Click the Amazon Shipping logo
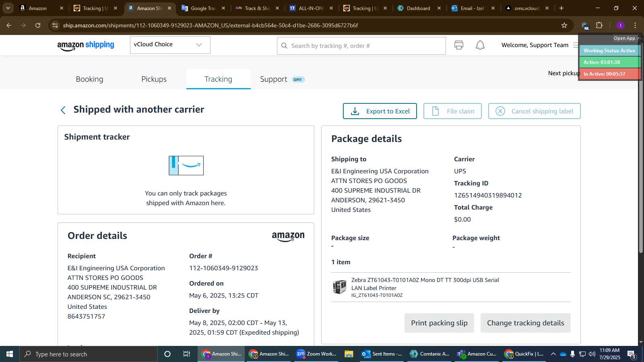This screenshot has width=644, height=362. click(86, 45)
